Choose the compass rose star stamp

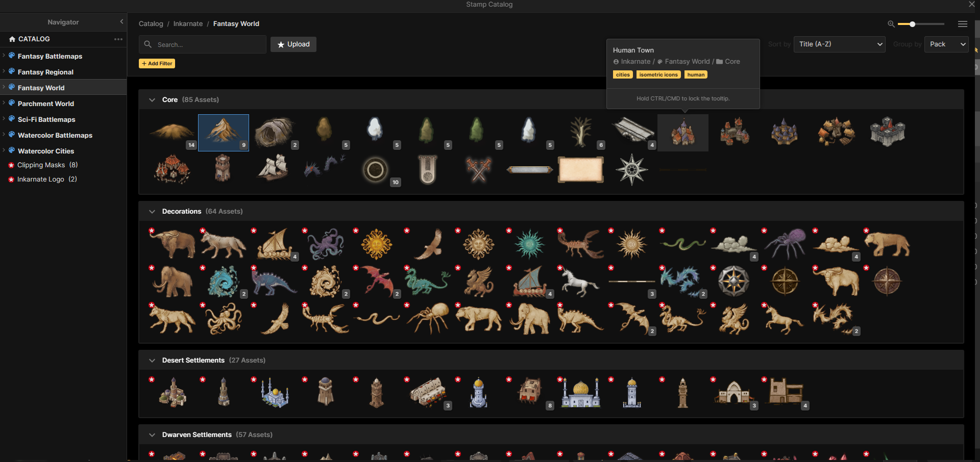pyautogui.click(x=631, y=169)
